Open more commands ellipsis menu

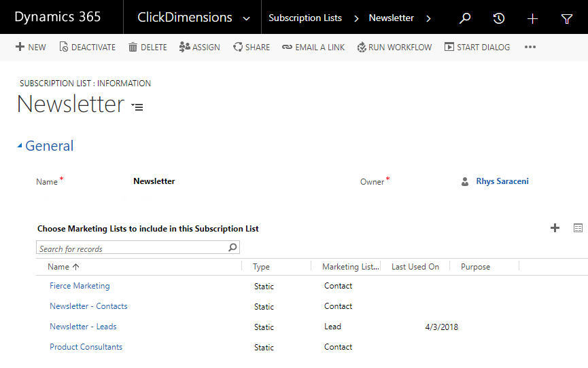(x=530, y=47)
